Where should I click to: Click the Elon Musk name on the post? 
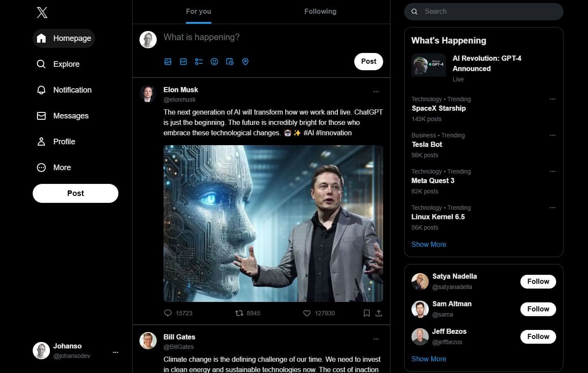pos(181,90)
